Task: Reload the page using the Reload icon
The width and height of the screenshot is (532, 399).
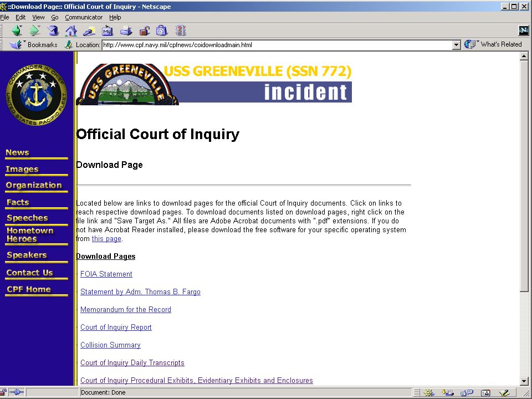Action: 53,31
